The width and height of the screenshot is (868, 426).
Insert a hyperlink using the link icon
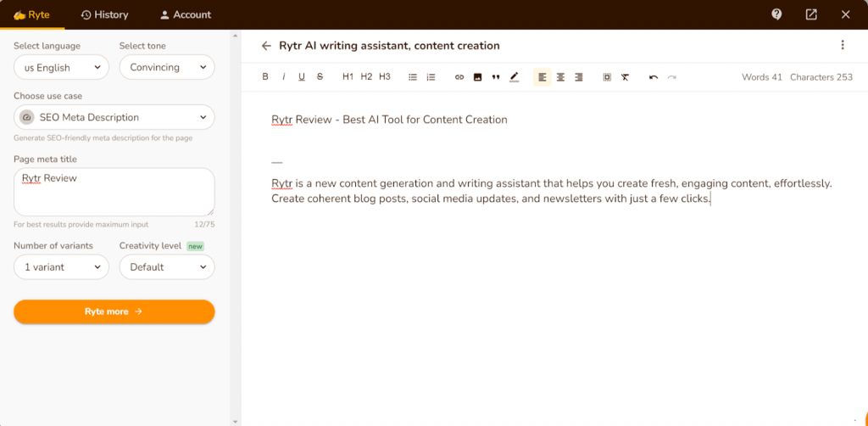(459, 77)
